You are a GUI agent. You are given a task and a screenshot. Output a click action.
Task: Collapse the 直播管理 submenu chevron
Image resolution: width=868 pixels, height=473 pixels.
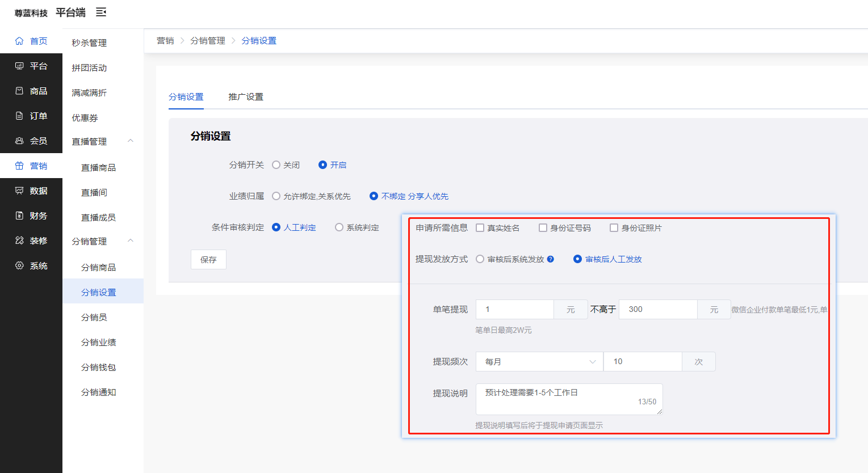[131, 141]
